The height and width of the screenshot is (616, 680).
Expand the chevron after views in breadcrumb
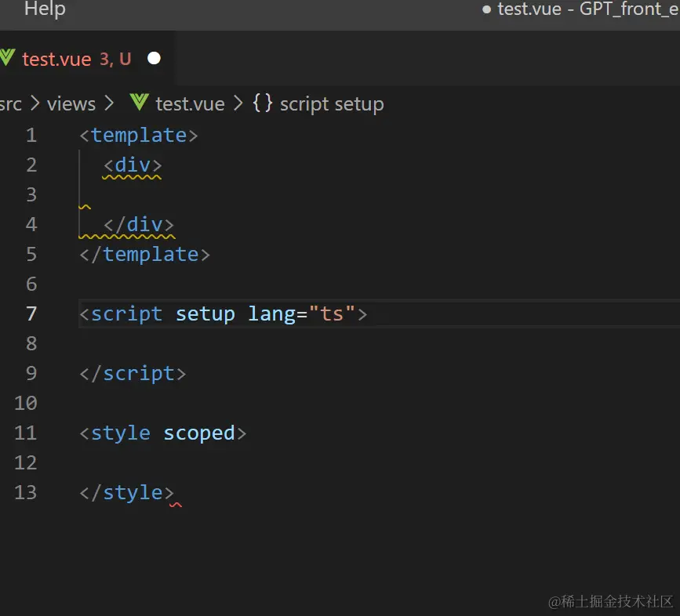pyautogui.click(x=109, y=103)
